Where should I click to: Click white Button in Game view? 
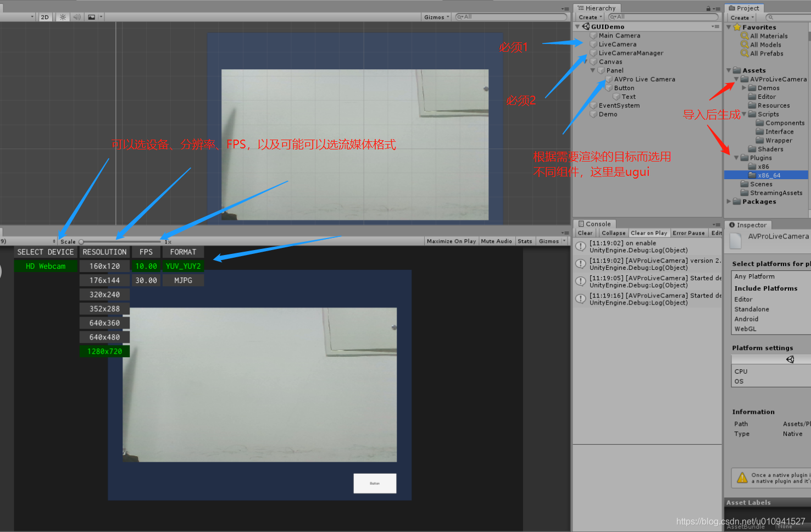pyautogui.click(x=375, y=484)
